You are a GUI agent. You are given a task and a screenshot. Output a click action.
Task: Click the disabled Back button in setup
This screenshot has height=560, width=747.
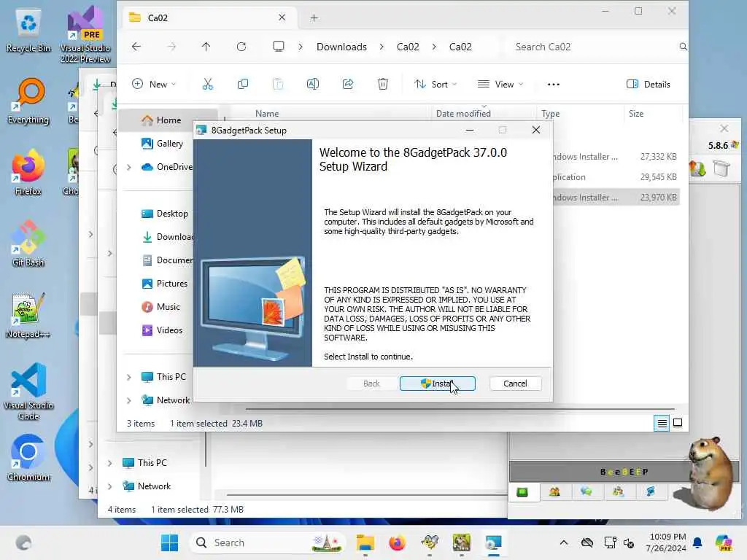tap(371, 384)
